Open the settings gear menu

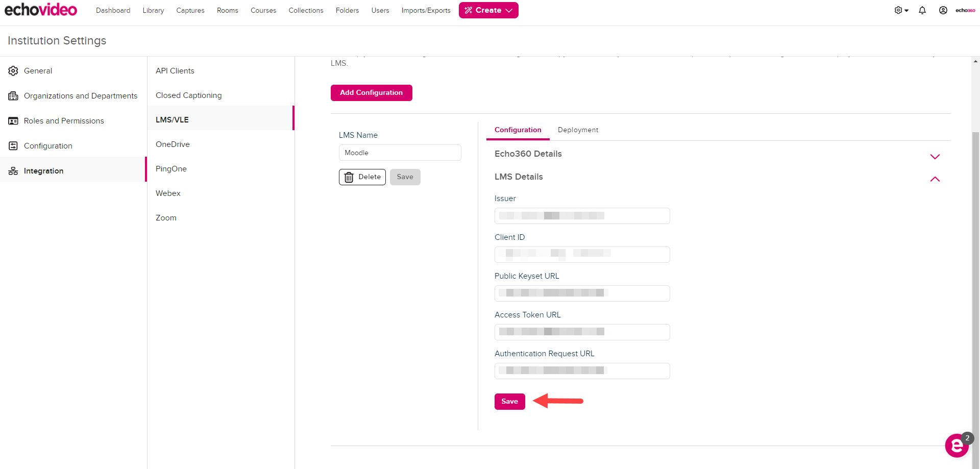tap(901, 10)
